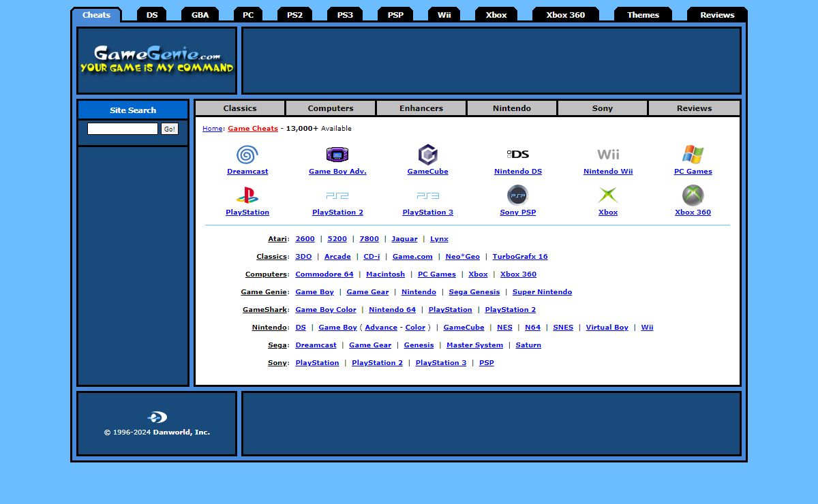This screenshot has height=504, width=818.
Task: Open the Virtual Boy link
Action: coord(607,328)
